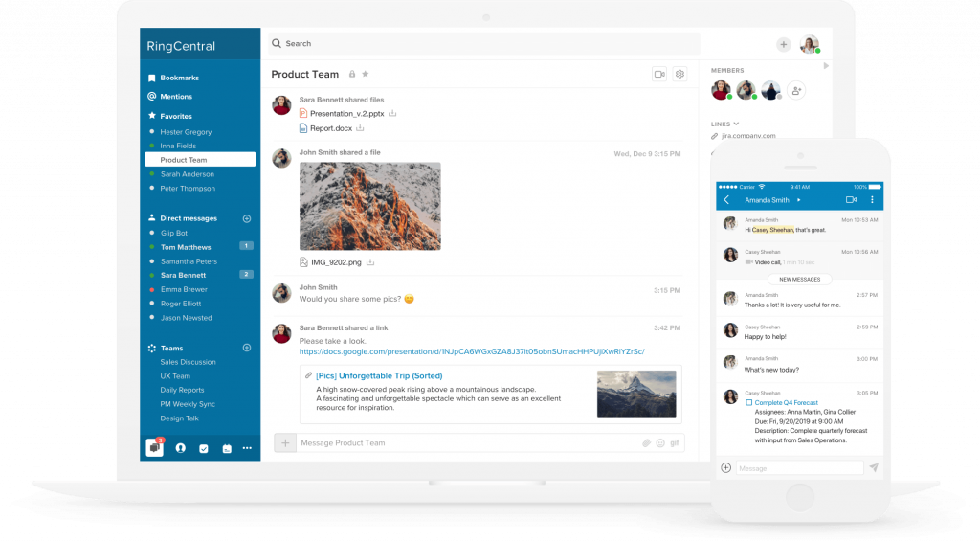Viewport: 980px width, 542px height.
Task: Open Sarah Anderson conversation
Action: point(188,174)
